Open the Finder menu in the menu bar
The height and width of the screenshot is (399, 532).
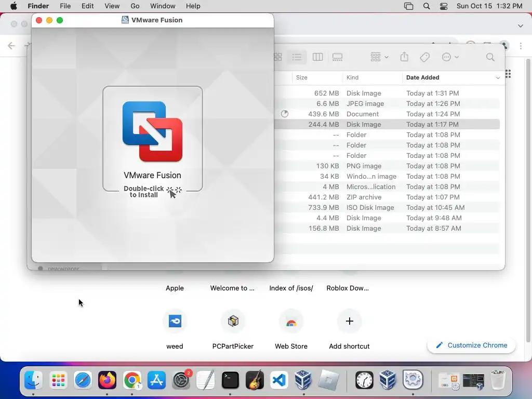(38, 6)
